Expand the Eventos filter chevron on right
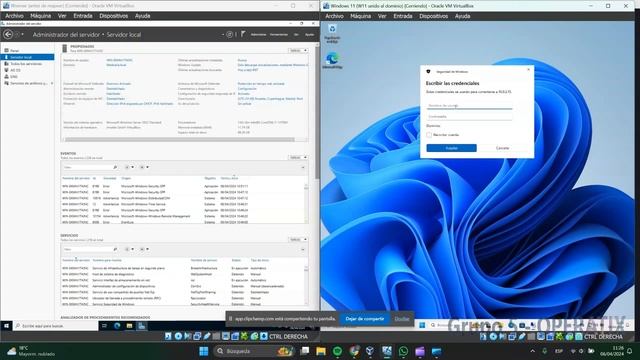Viewport: 640px width, 360px height. pos(303,167)
